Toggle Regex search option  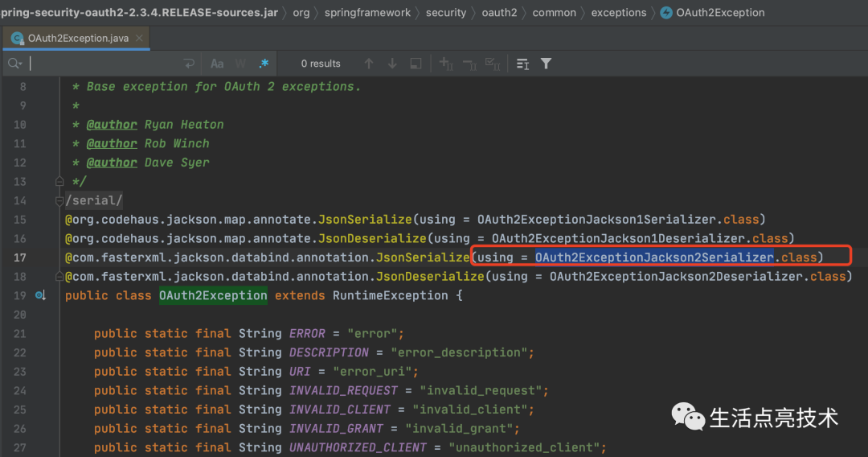click(264, 64)
